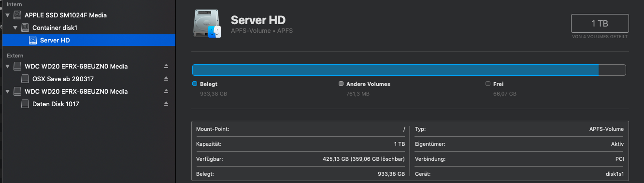Eject the OSX Save ab 290317 volume
Screen dimensions: 644x183
click(166, 79)
